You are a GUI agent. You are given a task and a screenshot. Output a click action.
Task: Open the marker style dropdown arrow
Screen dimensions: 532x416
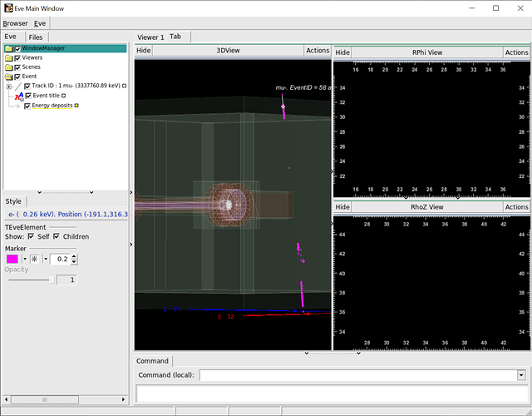click(46, 259)
